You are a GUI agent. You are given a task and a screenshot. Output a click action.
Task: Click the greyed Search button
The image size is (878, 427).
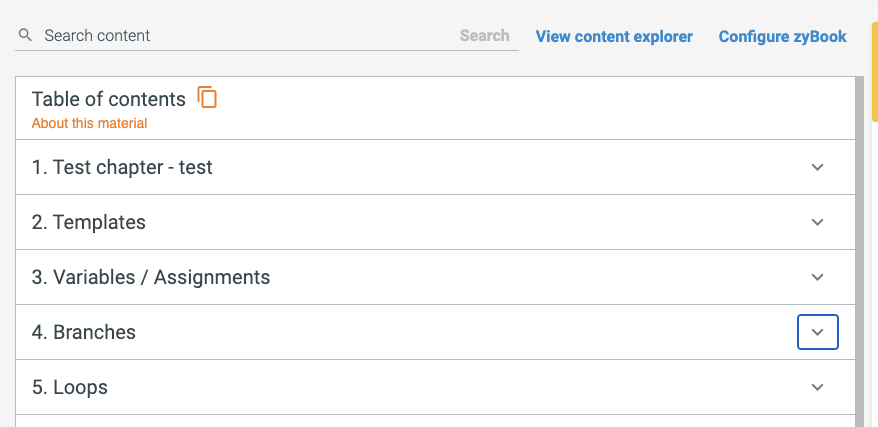point(484,36)
